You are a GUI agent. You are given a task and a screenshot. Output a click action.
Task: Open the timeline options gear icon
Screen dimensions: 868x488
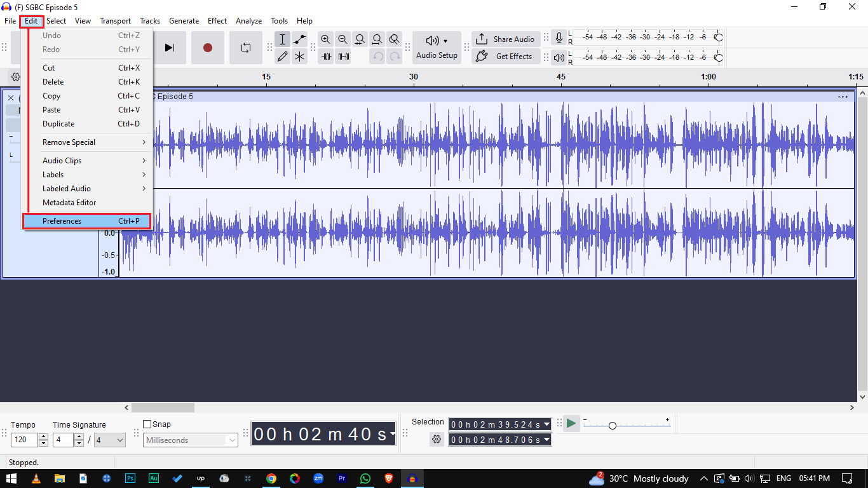(16, 77)
